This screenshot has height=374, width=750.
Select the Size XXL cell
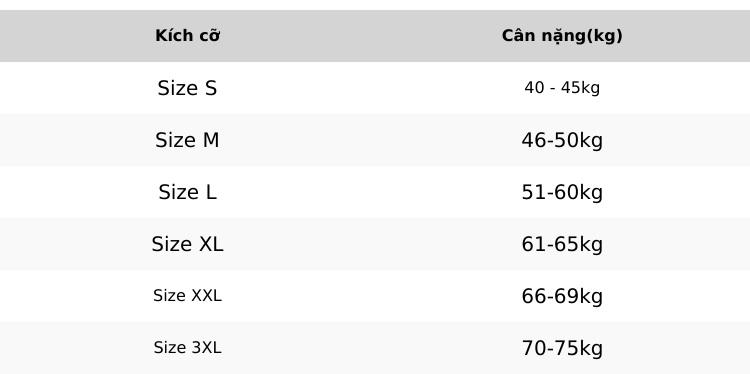[188, 296]
